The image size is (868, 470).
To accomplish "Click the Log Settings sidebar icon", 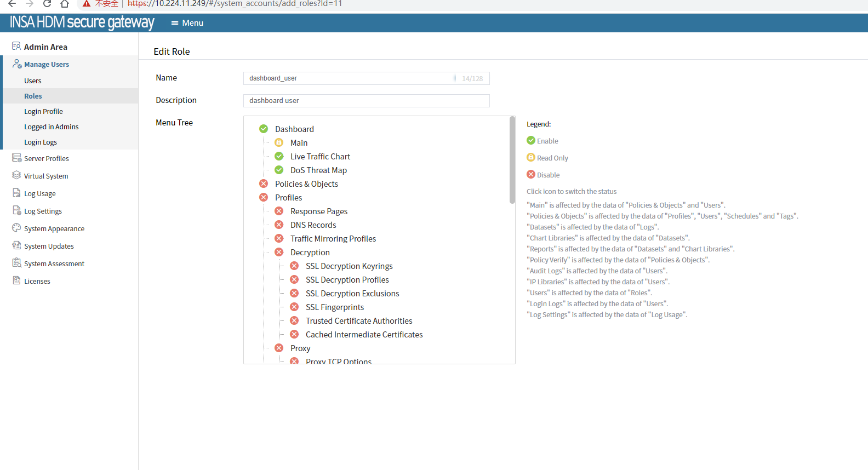I will (x=16, y=210).
